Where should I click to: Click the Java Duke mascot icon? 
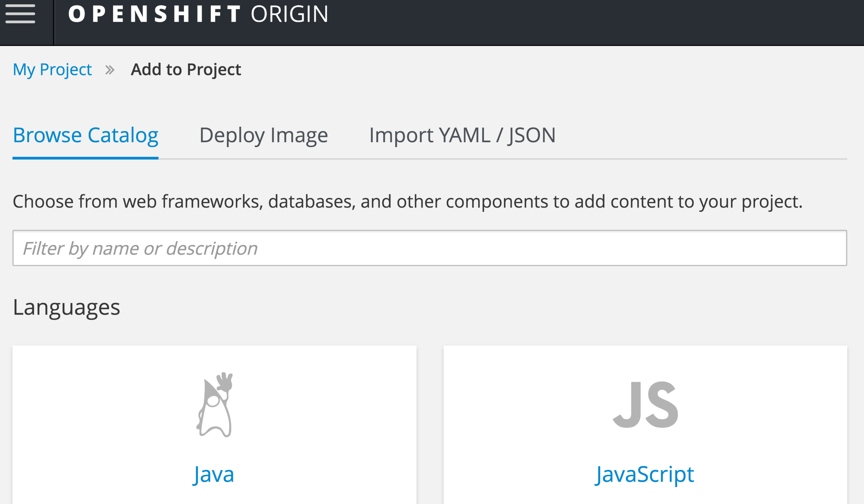(x=215, y=405)
